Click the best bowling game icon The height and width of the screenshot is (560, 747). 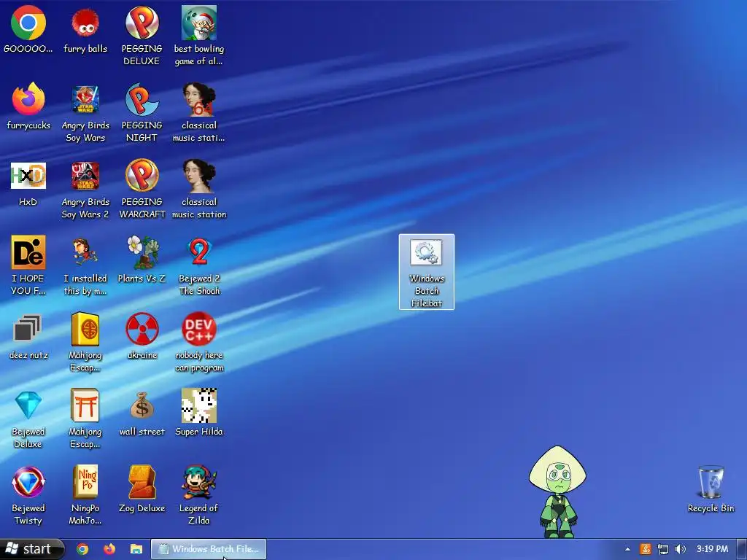(x=199, y=36)
